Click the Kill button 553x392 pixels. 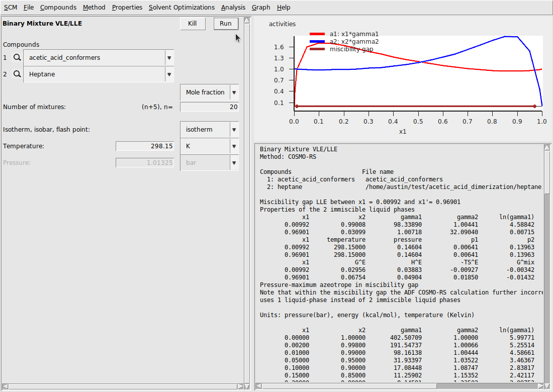(193, 24)
